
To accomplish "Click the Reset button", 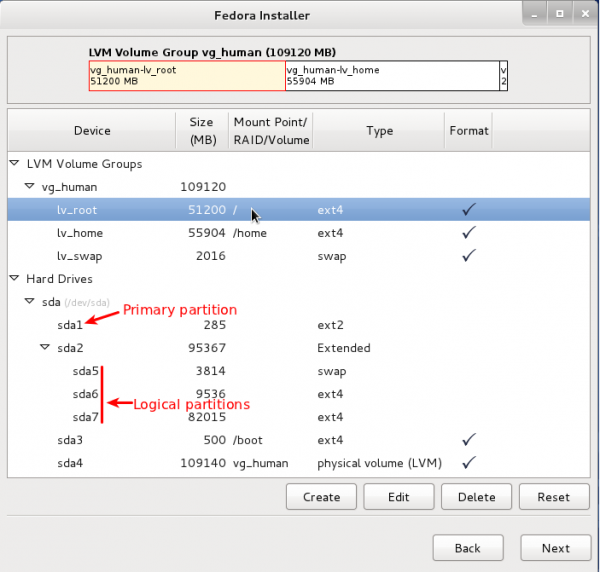I will click(554, 497).
